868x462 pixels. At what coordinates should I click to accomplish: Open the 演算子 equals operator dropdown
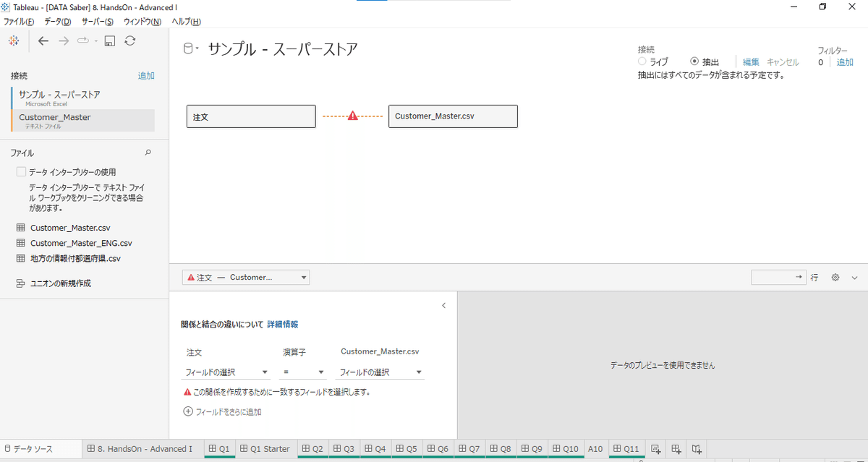(x=303, y=372)
